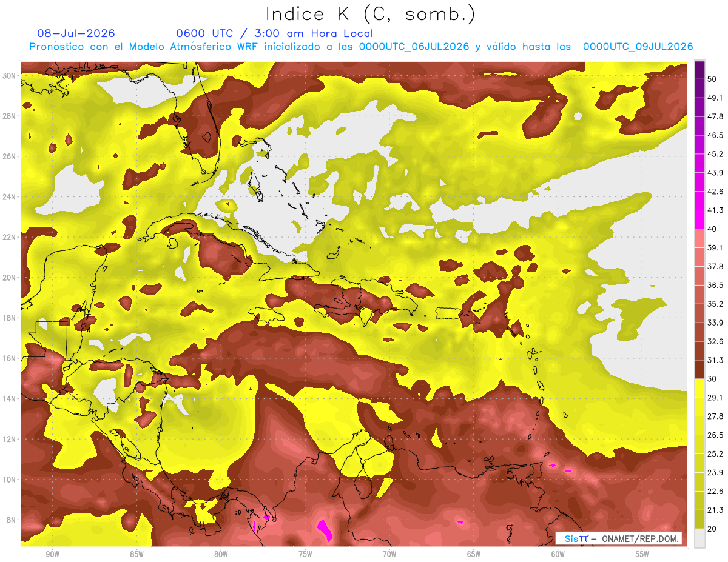Image resolution: width=728 pixels, height=562 pixels.
Task: Click the longitude label "80W"
Action: coord(221,554)
